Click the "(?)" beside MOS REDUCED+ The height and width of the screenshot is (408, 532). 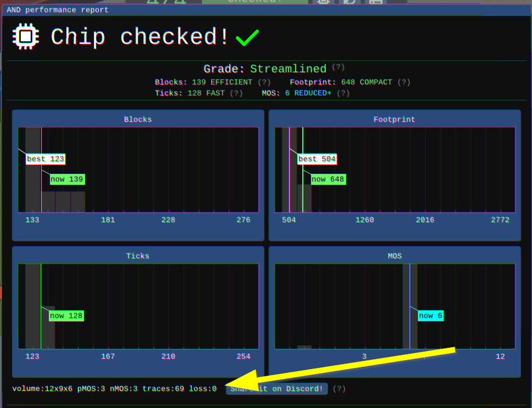[x=343, y=93]
